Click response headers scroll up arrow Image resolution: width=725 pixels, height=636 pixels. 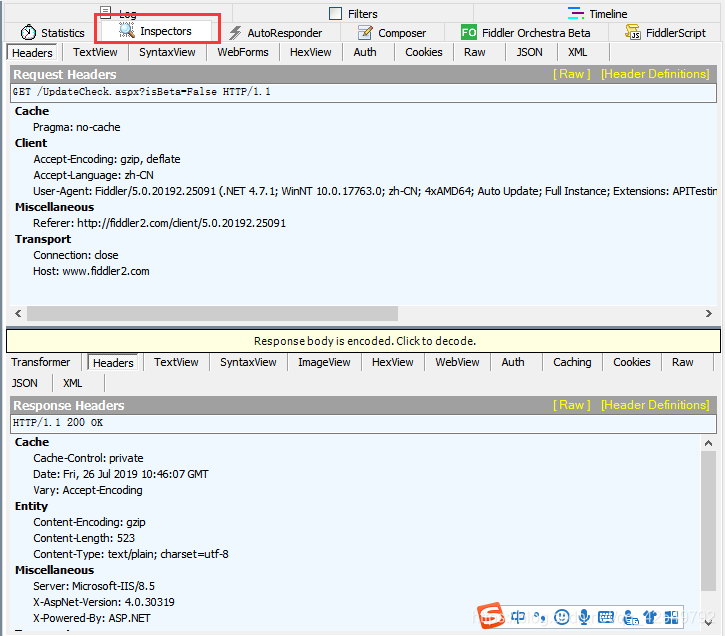click(x=708, y=443)
